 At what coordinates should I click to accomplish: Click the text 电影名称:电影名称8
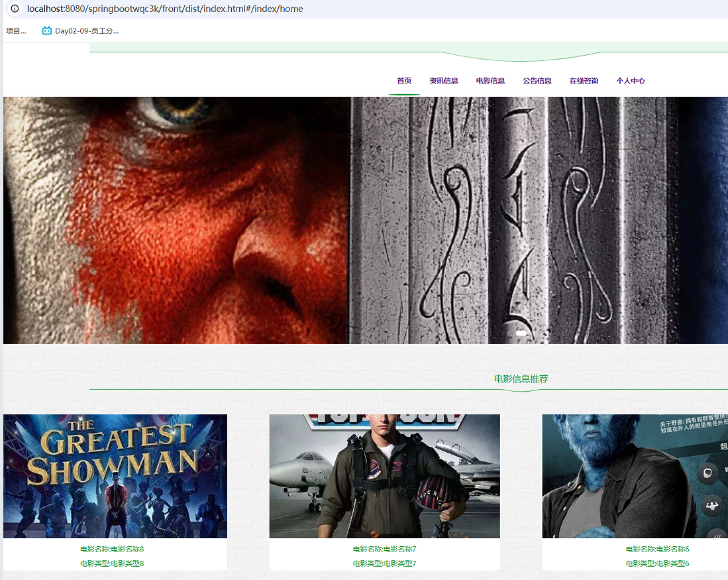point(112,549)
